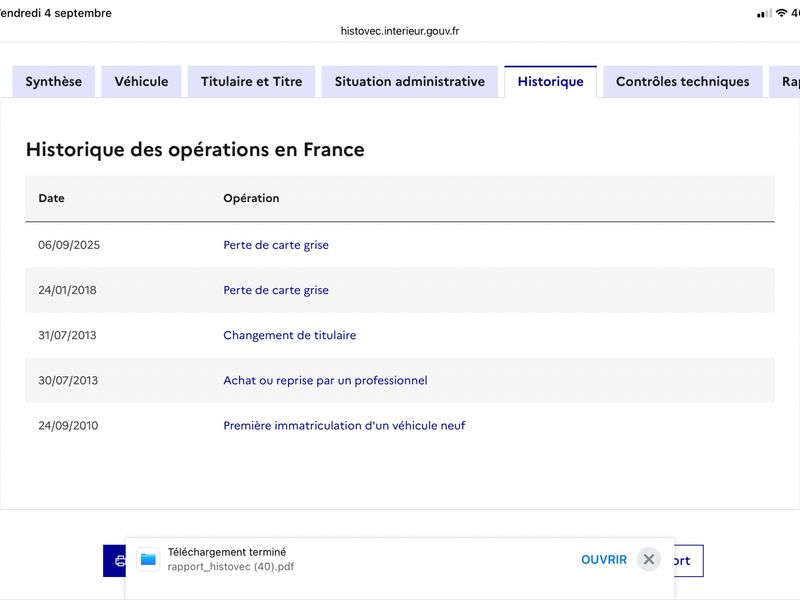This screenshot has width=800, height=600.
Task: Open the 06/09/2025 Perte de carte grise entry
Action: coord(276,245)
